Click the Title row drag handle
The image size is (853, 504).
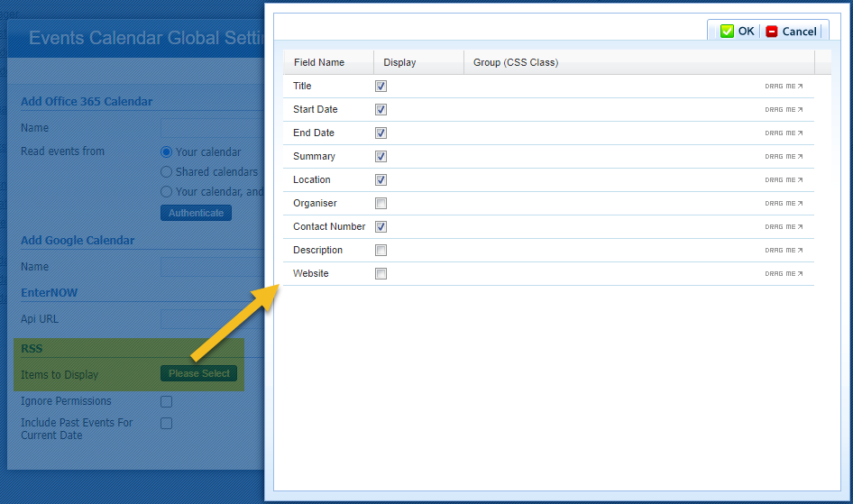click(784, 86)
